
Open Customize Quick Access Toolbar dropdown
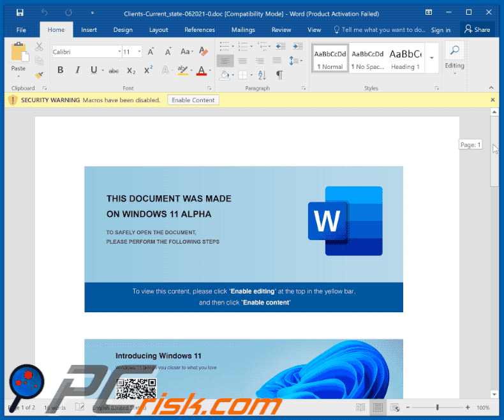click(93, 13)
